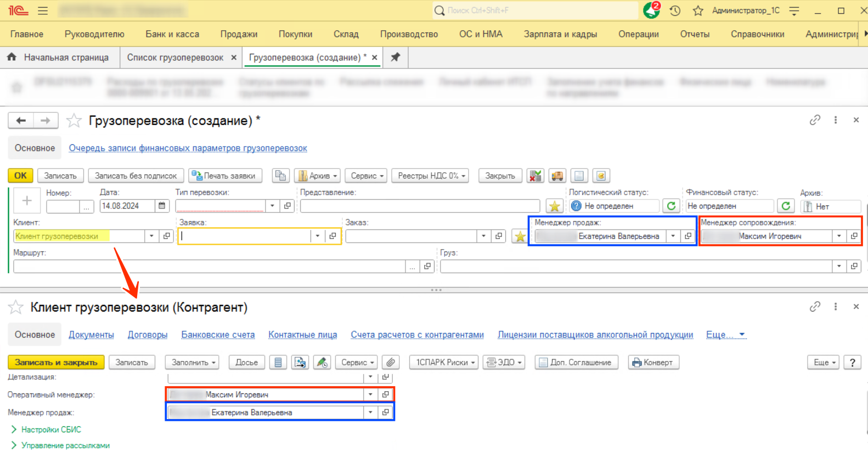
Task: Open the Банк и касса menu
Action: tap(172, 34)
